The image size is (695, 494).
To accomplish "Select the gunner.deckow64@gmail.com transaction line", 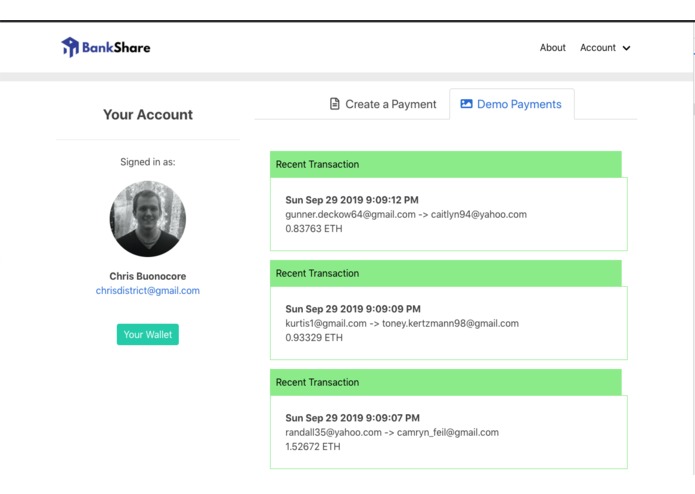I will (406, 214).
